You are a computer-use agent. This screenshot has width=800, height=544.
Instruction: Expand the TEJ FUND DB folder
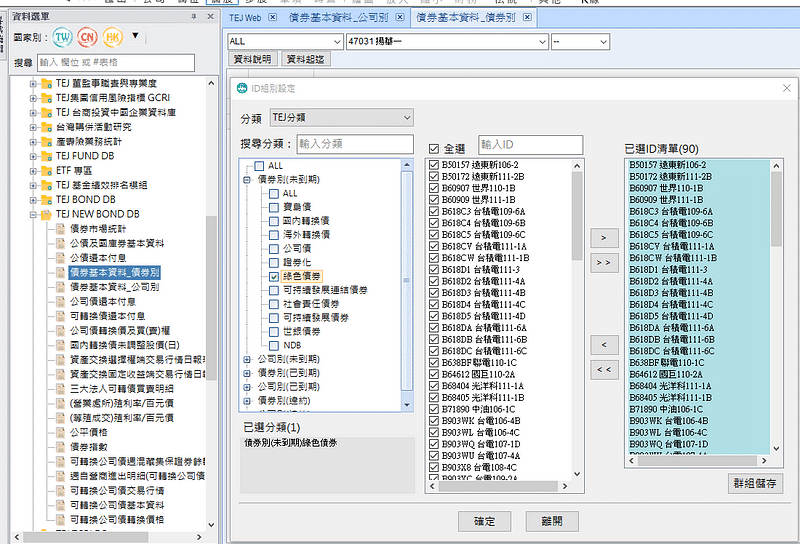[33, 156]
